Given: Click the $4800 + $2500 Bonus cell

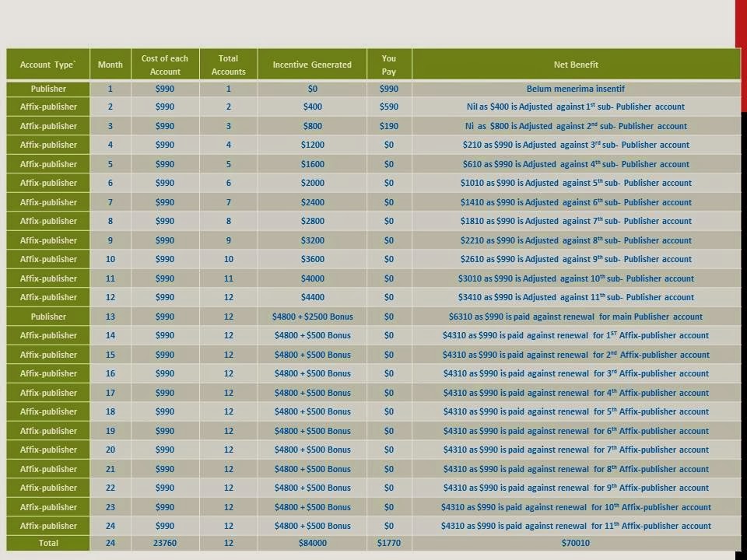Looking at the screenshot, I should click(x=312, y=317).
